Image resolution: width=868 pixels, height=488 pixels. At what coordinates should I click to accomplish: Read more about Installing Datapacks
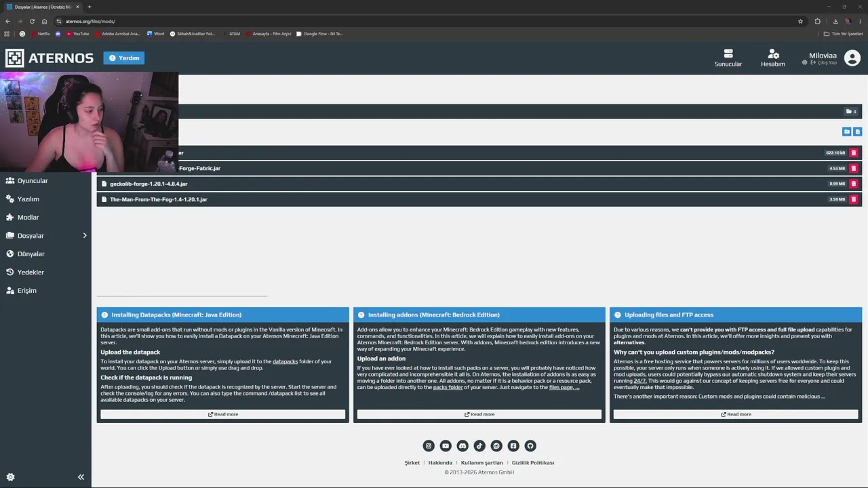click(x=223, y=414)
